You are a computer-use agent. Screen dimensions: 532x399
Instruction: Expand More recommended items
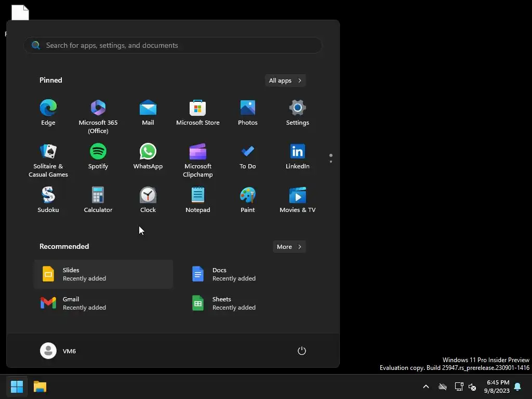pos(289,247)
